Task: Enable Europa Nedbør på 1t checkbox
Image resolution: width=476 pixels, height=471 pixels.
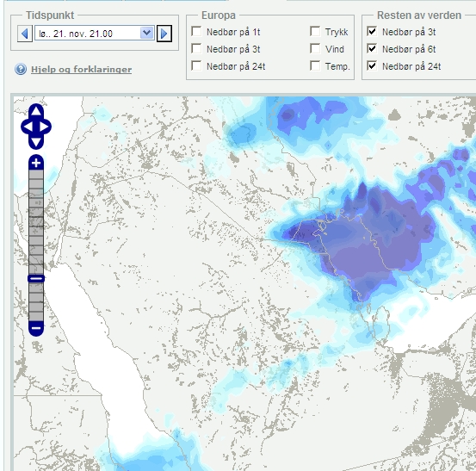Action: [x=196, y=31]
